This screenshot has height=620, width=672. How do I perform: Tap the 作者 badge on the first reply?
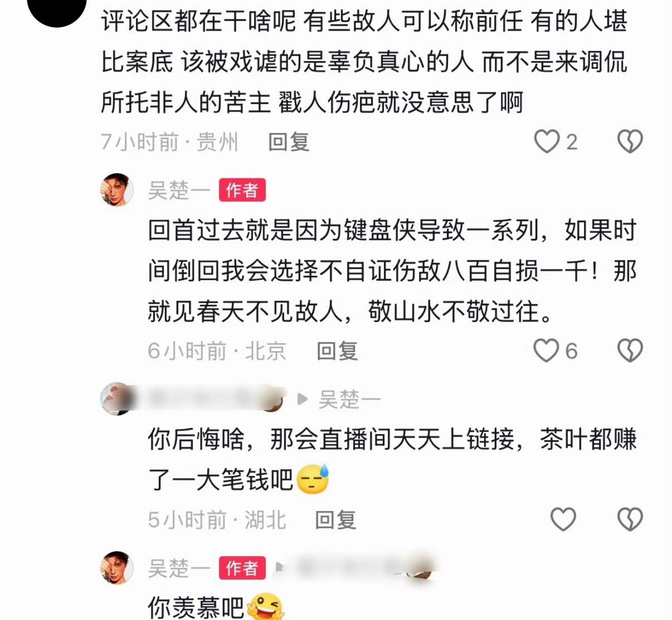click(242, 191)
